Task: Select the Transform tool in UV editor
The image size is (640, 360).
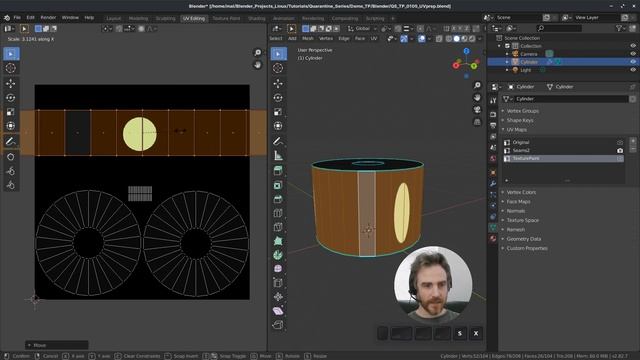Action: point(11,126)
